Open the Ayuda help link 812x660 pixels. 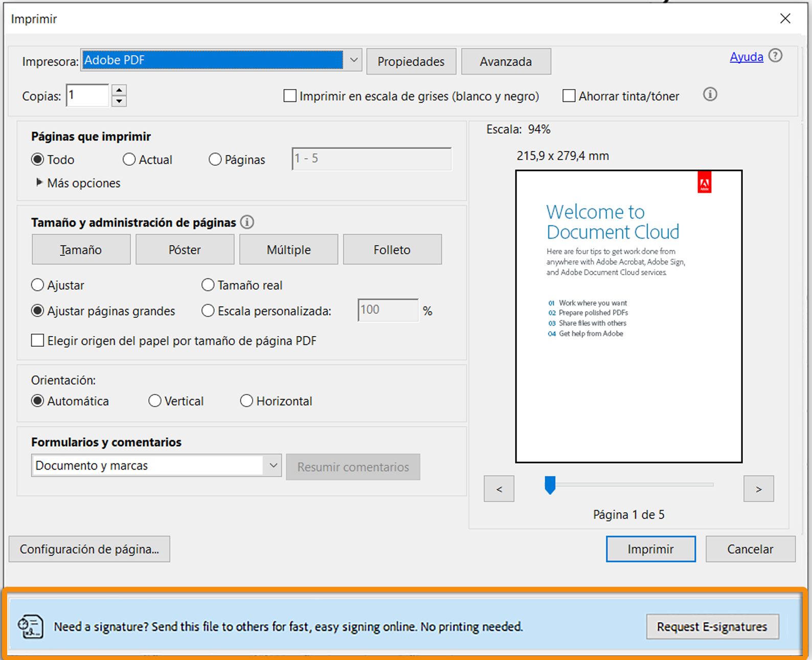click(747, 57)
